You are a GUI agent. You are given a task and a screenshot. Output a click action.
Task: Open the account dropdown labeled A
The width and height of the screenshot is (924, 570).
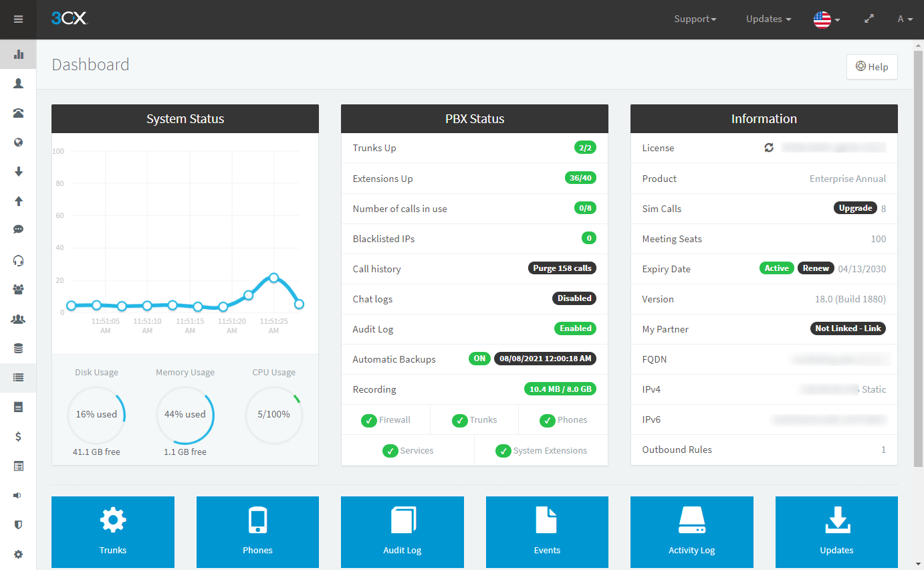(x=905, y=19)
